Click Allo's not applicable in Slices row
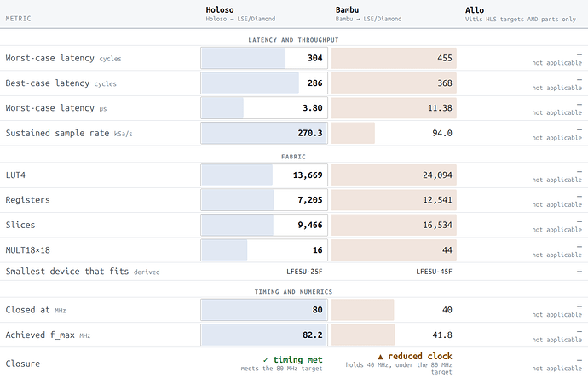Viewport: 588px width, 378px height. click(x=556, y=230)
